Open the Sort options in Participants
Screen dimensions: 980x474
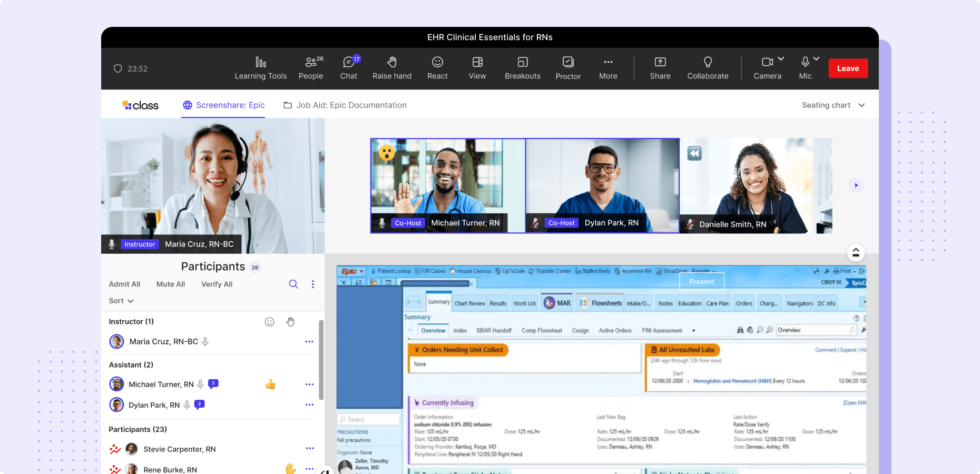click(121, 300)
